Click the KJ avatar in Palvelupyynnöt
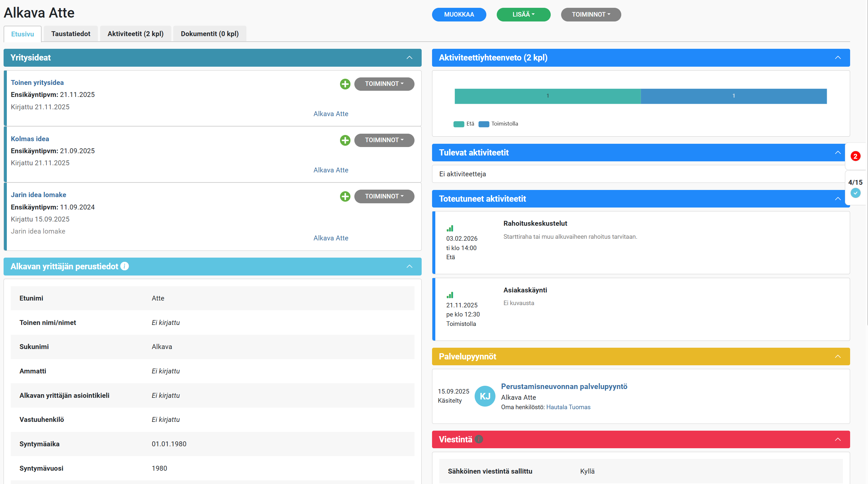Viewport: 868px width, 484px height. 484,396
